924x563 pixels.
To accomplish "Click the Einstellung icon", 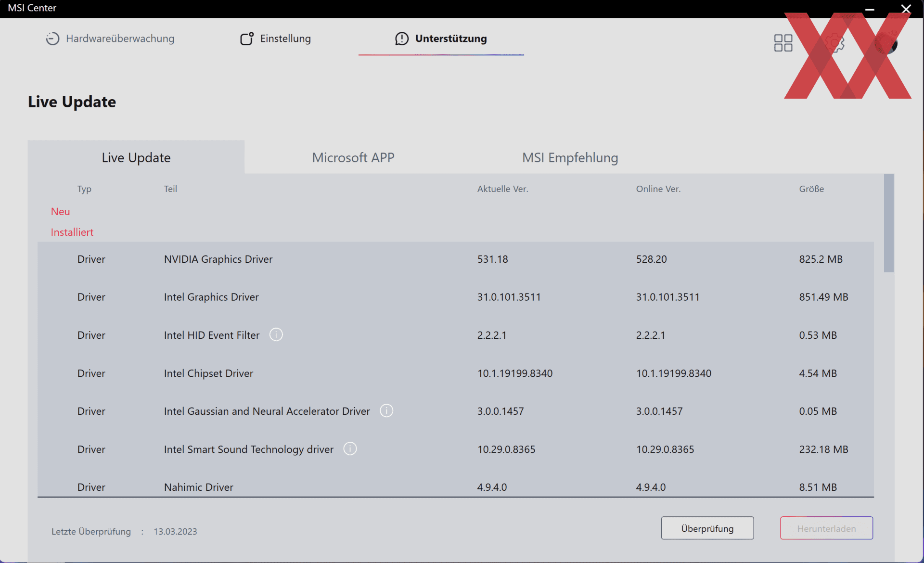I will click(247, 38).
